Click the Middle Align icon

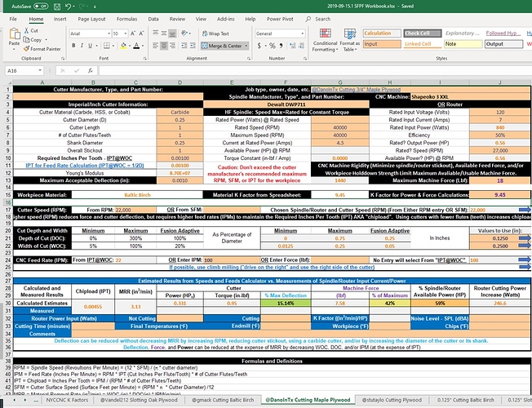[164, 33]
